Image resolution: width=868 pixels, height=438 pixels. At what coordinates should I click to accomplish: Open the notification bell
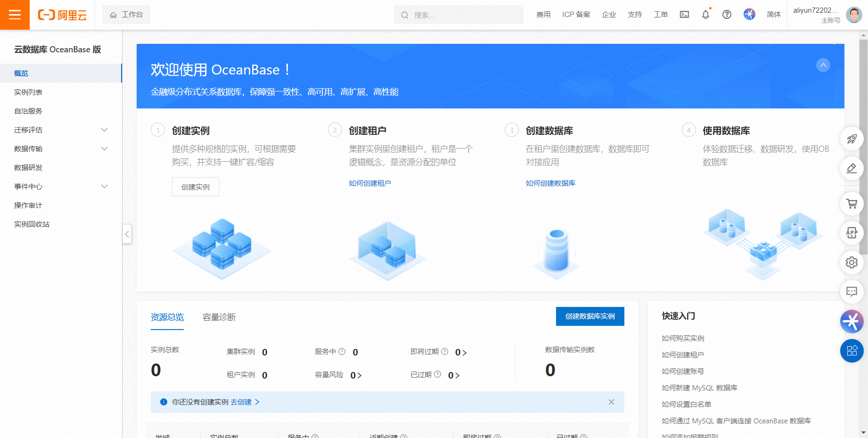click(705, 15)
